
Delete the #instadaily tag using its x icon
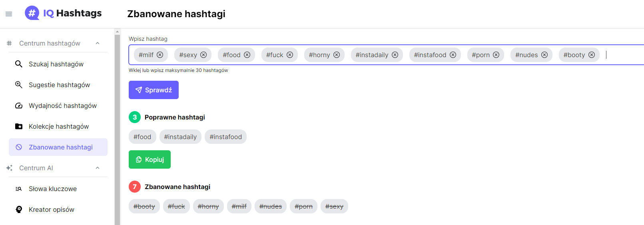coord(395,55)
